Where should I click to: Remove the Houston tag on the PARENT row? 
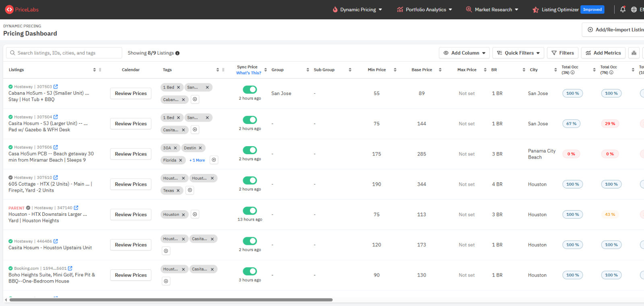pos(183,215)
